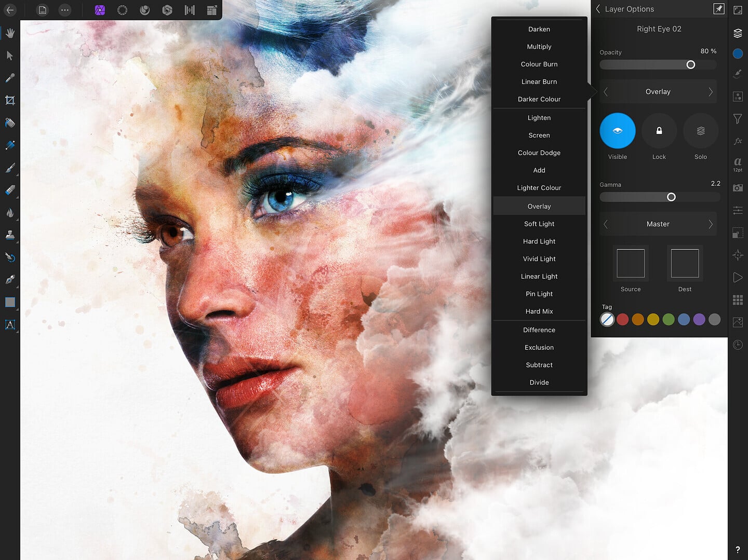
Task: Open the next blend mode with the Overlay chevron
Action: coord(711,91)
